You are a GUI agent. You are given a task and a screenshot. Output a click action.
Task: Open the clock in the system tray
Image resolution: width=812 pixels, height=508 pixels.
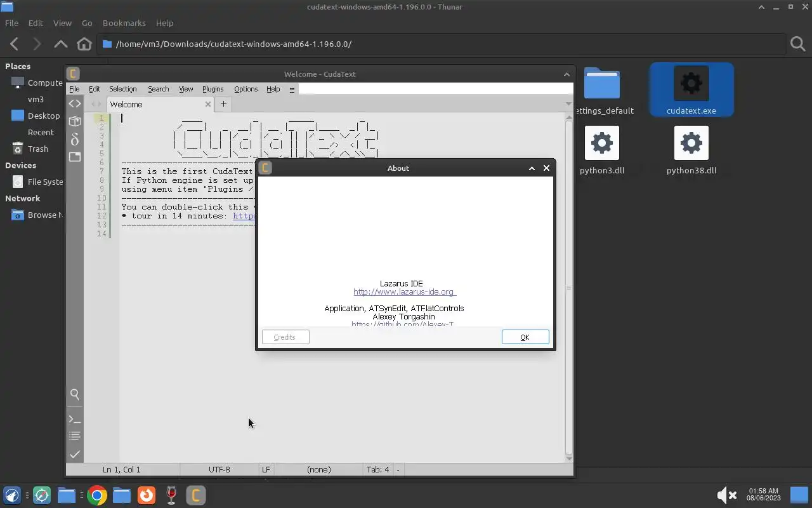[763, 495]
